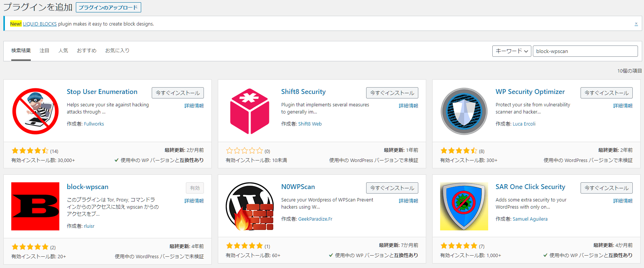Click the WP Security Optimizer shield icon
Screen dimensions: 644x268
click(x=464, y=111)
